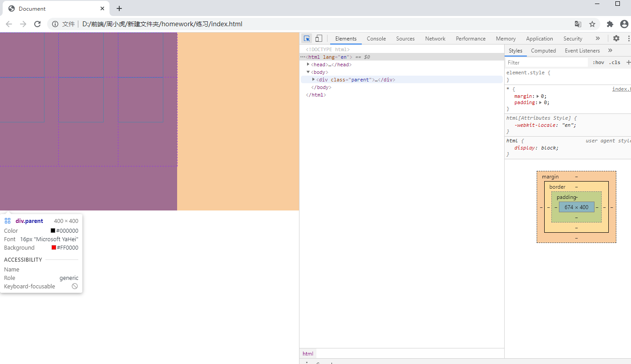Click the element.style rule selector
This screenshot has width=631, height=364.
(x=526, y=73)
